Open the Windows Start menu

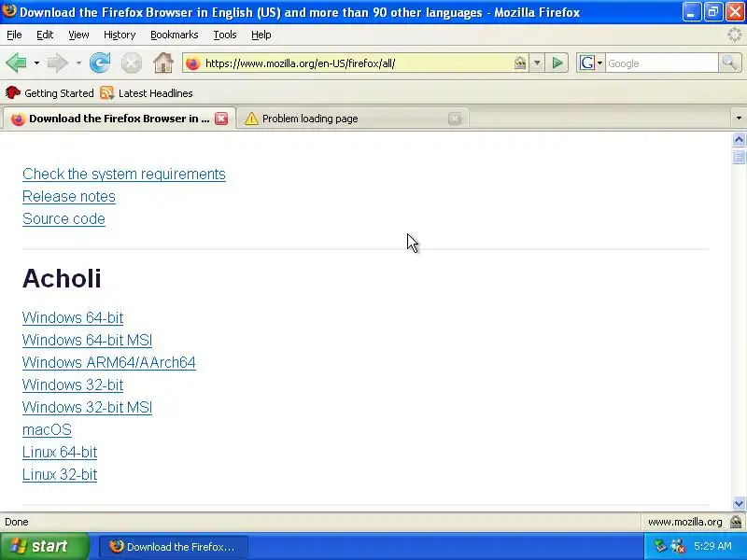45,546
